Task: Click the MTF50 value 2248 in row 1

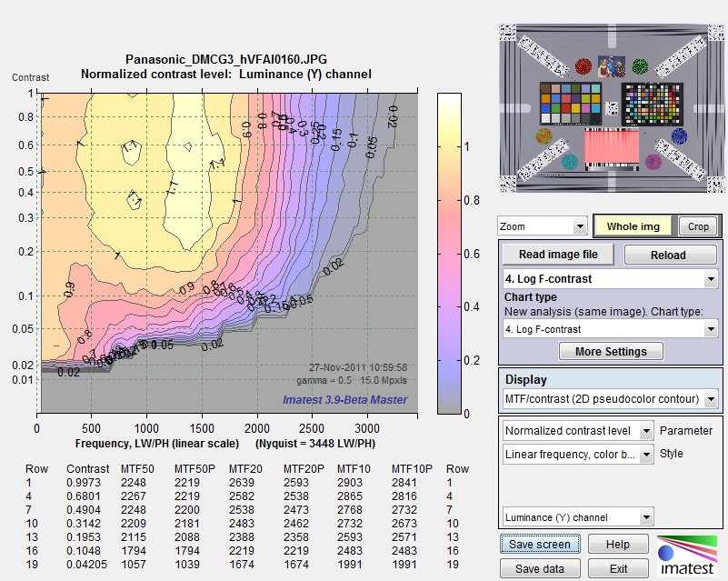Action: click(134, 483)
